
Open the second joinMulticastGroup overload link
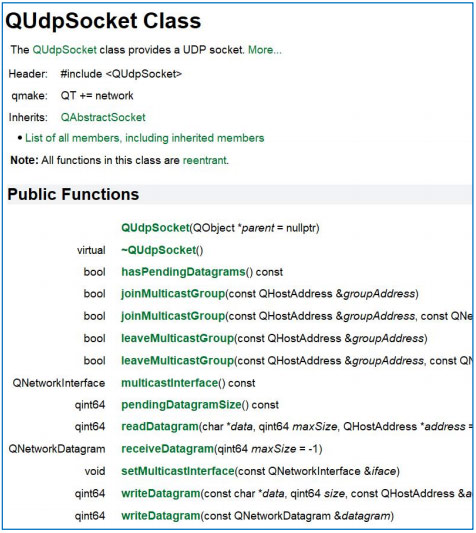[173, 316]
